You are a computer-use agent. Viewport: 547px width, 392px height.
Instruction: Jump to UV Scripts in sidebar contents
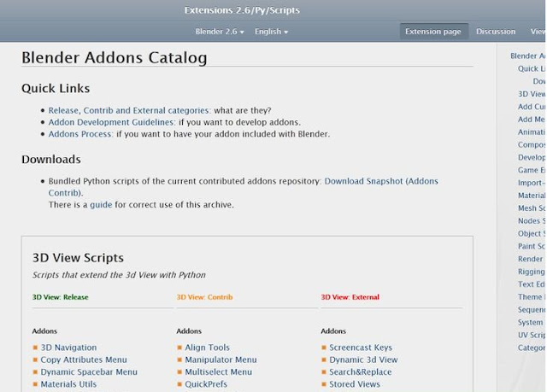tap(532, 335)
